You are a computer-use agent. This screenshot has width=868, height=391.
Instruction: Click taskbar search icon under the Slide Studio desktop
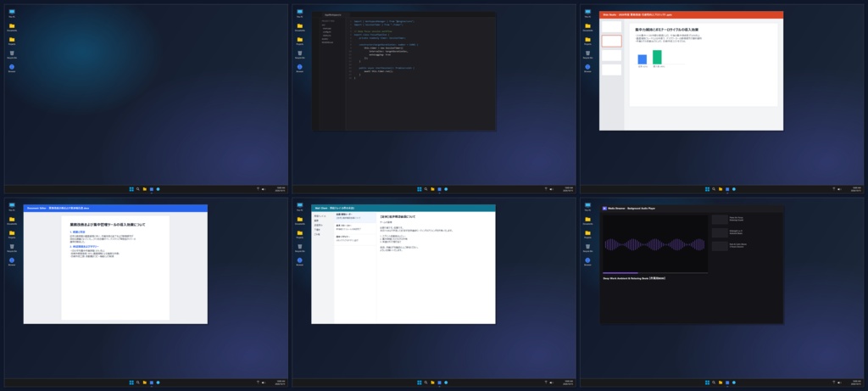coord(714,189)
